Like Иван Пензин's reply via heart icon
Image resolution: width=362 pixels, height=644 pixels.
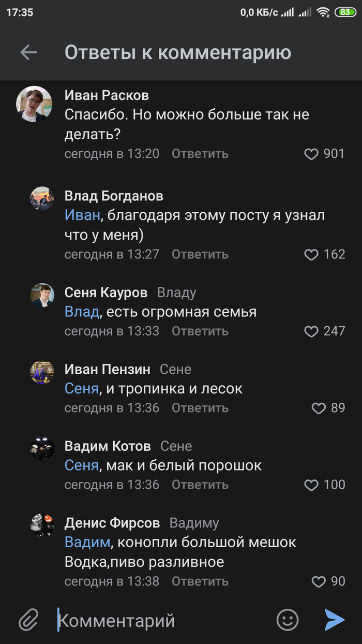pos(319,408)
